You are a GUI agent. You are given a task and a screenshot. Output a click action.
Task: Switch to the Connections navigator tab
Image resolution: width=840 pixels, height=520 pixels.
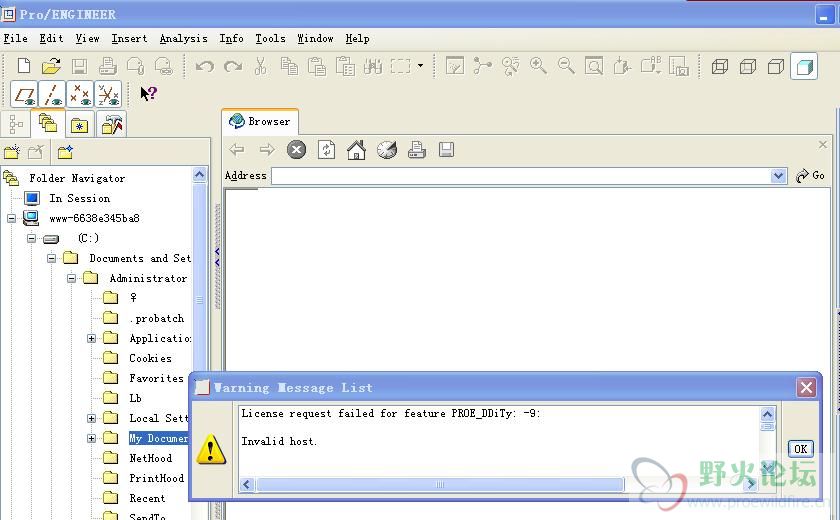point(111,125)
